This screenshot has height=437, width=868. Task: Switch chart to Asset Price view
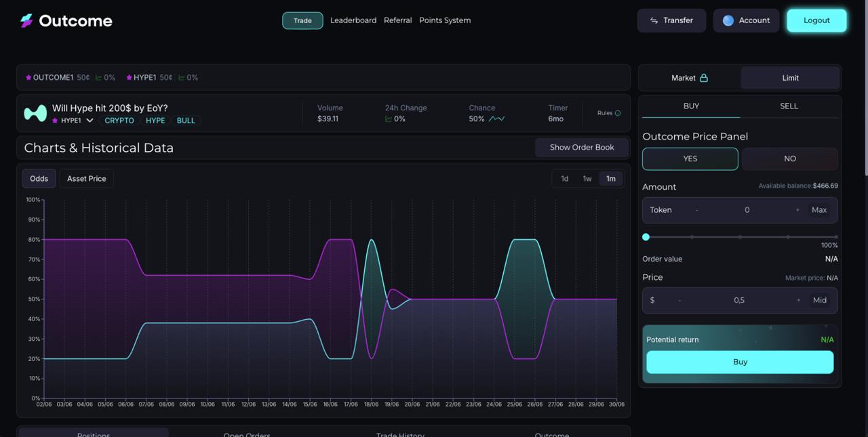(x=86, y=178)
